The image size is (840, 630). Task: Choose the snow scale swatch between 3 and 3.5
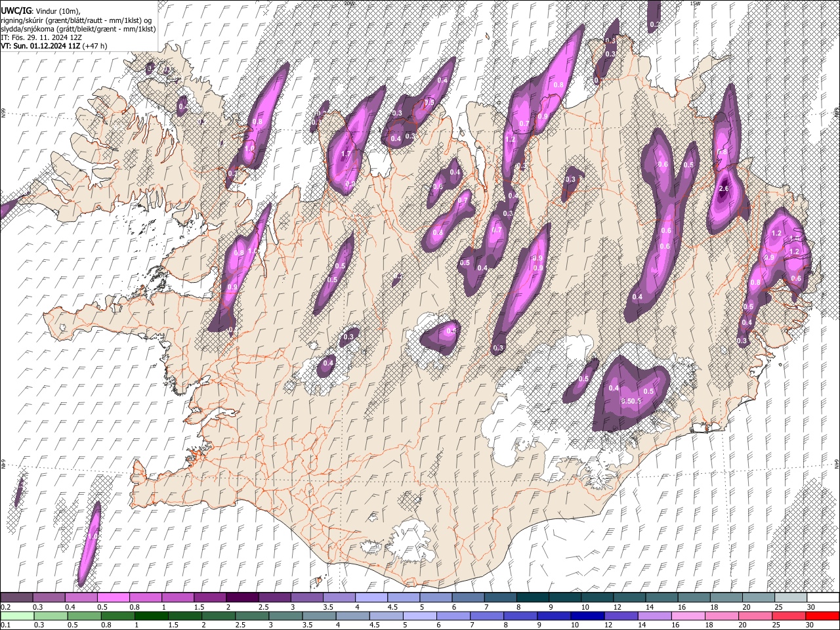coord(307,598)
